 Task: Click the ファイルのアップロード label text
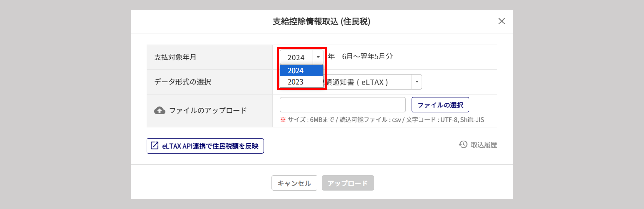208,111
